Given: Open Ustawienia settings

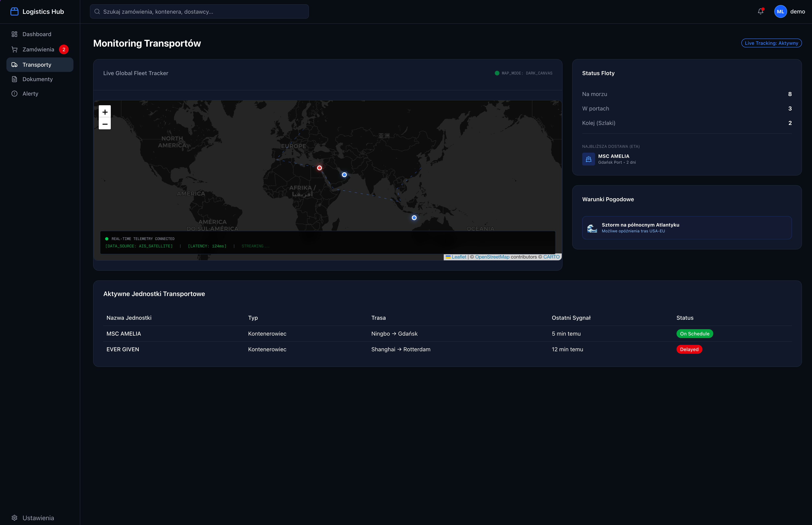Looking at the screenshot, I should click(x=40, y=518).
